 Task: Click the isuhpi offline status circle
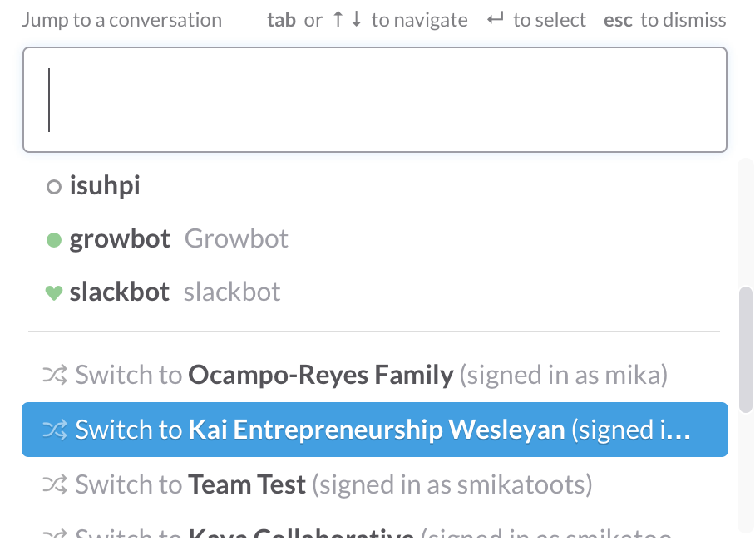click(x=54, y=188)
